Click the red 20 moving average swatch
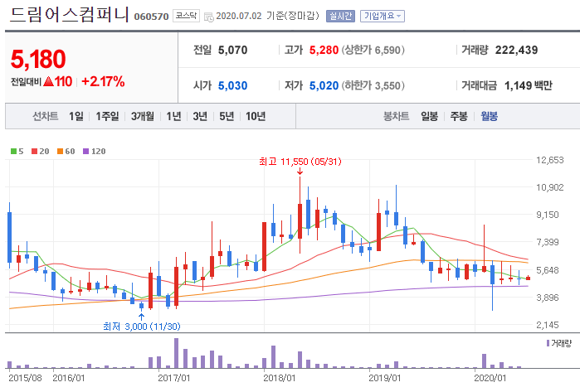Image resolution: width=580 pixels, height=392 pixels. (34, 151)
